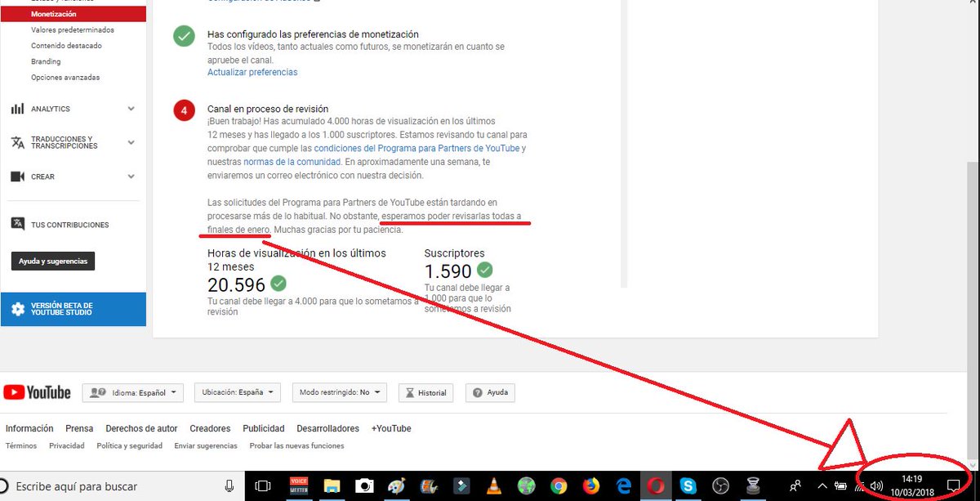
Task: Click the Historial button
Action: coord(426,392)
